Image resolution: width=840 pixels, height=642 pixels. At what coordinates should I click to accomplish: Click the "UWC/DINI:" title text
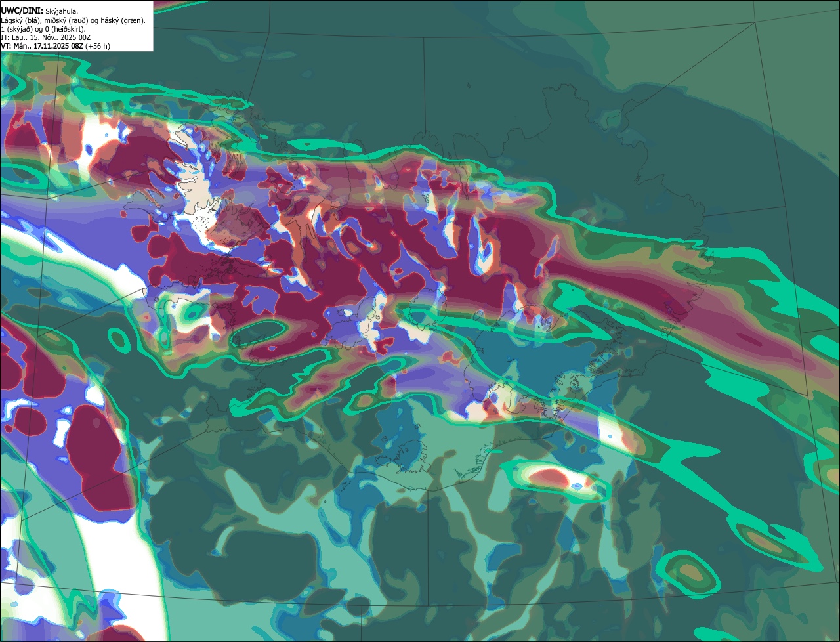[22, 11]
